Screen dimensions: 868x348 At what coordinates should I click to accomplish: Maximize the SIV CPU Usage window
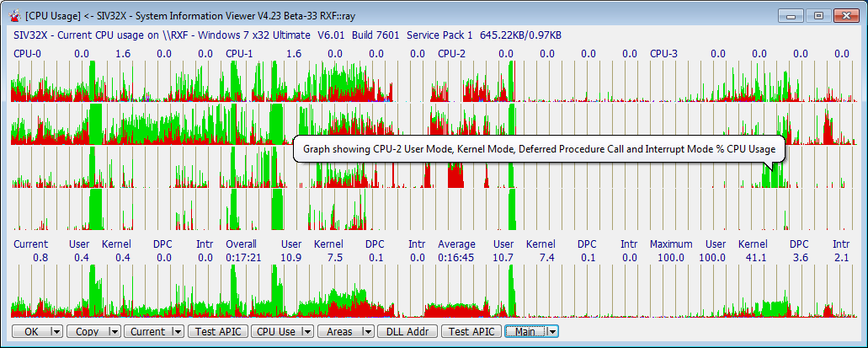817,15
